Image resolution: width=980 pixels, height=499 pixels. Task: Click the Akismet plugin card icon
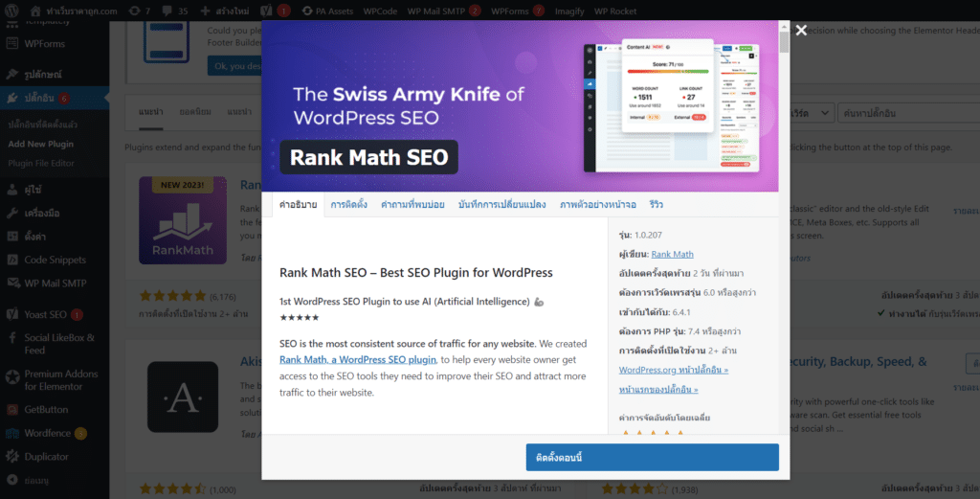[183, 397]
